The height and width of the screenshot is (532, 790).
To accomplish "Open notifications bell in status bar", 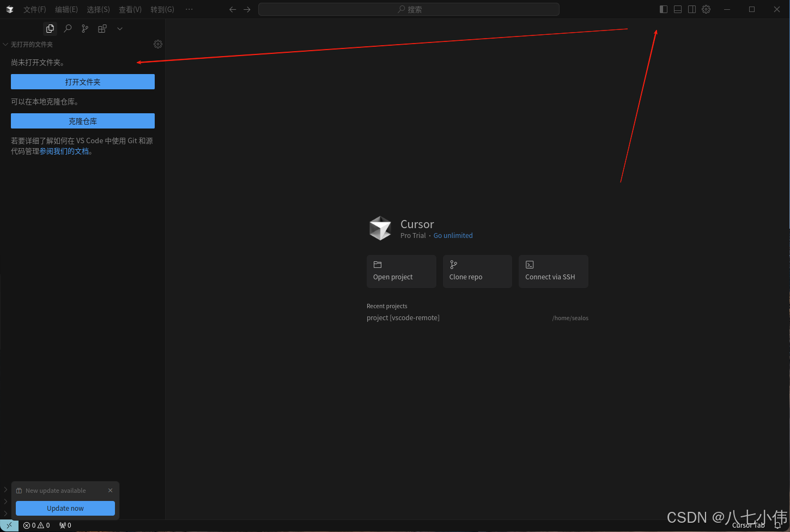I will coord(777,525).
